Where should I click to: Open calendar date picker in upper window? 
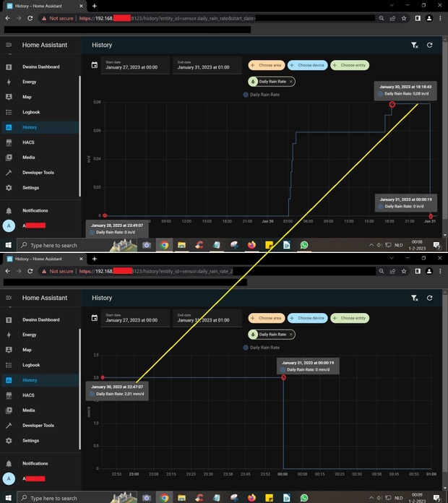click(x=94, y=65)
